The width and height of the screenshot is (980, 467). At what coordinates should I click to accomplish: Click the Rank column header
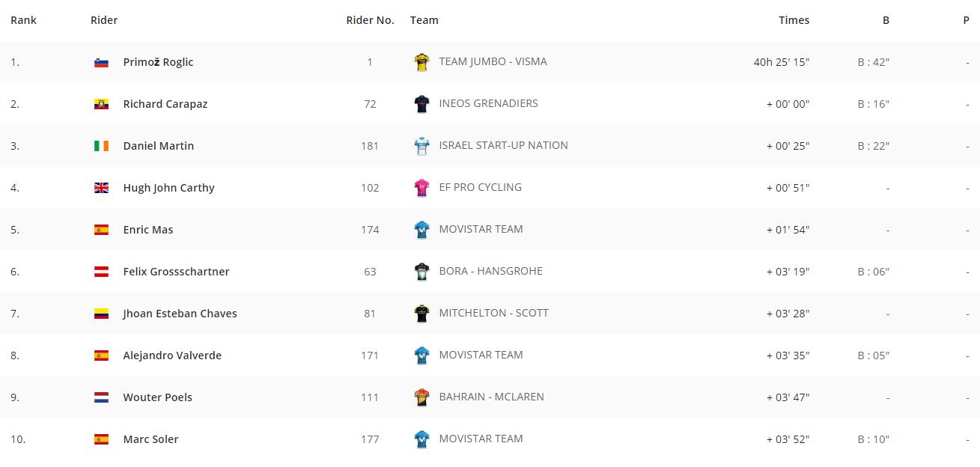tap(23, 20)
